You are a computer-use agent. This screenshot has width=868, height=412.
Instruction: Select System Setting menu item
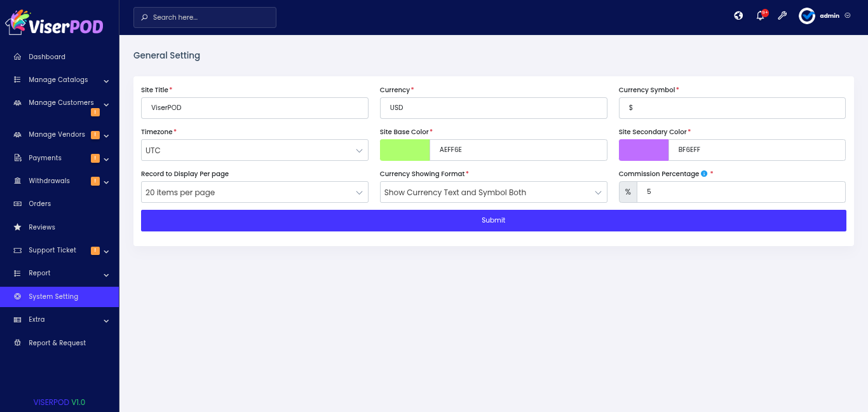[53, 297]
